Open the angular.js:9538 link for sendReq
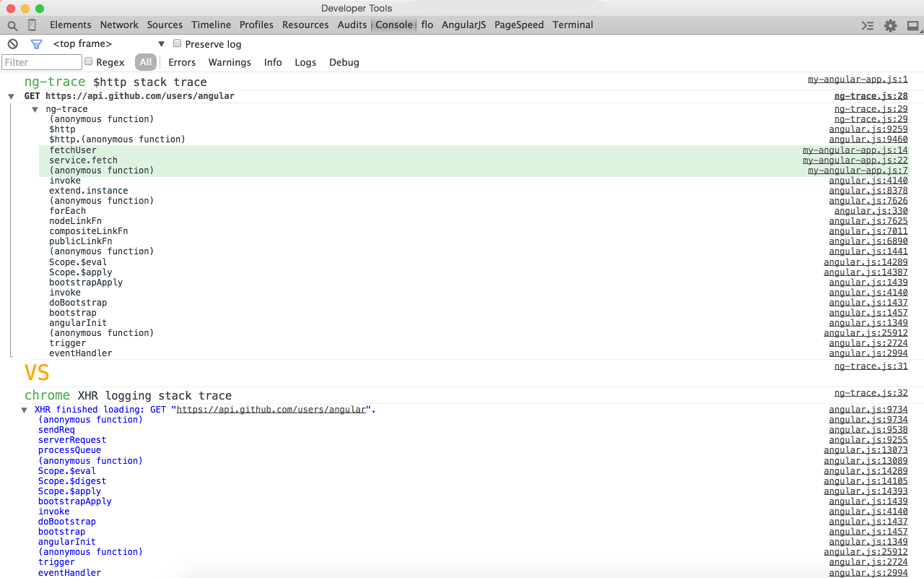 pos(868,430)
